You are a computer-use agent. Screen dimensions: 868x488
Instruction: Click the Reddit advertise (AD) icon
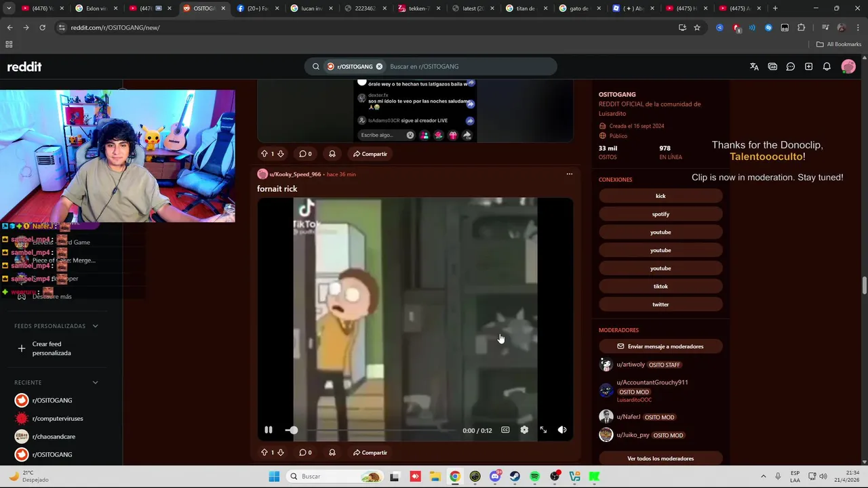(772, 66)
